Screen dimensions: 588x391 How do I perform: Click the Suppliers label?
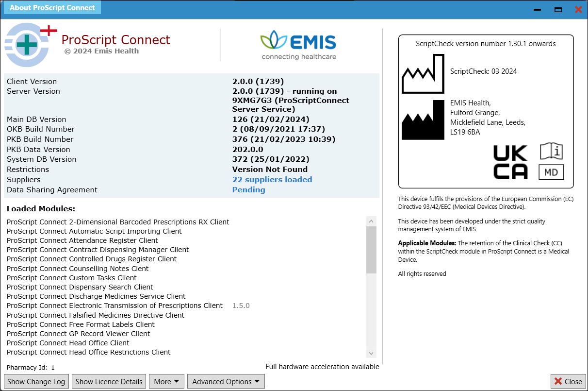(24, 180)
